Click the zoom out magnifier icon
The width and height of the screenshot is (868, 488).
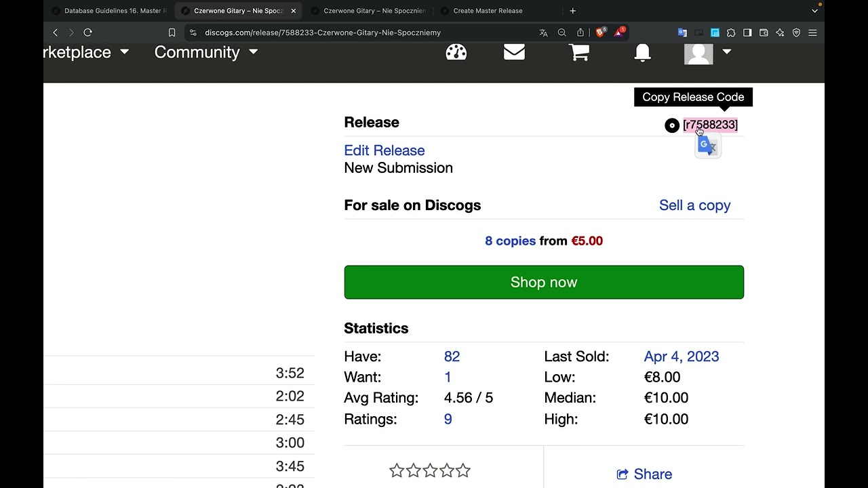click(x=562, y=33)
